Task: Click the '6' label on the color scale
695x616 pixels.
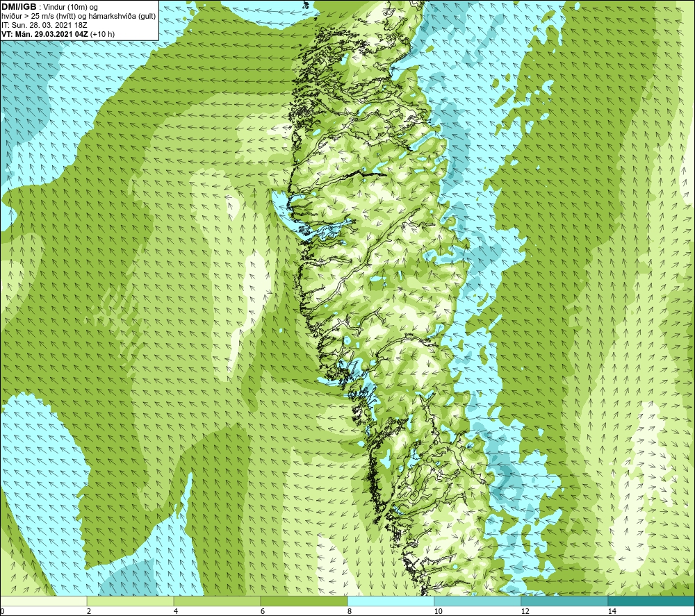Action: [263, 611]
